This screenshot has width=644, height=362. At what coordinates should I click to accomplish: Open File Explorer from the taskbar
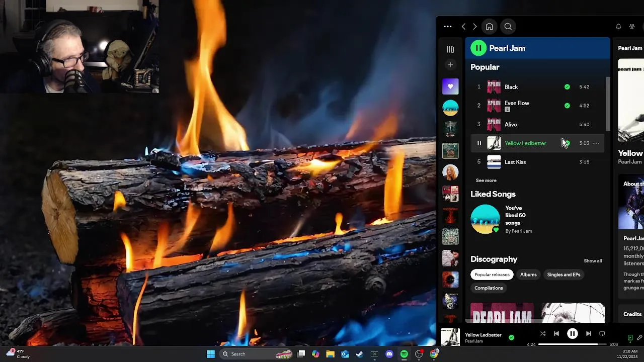pyautogui.click(x=330, y=354)
